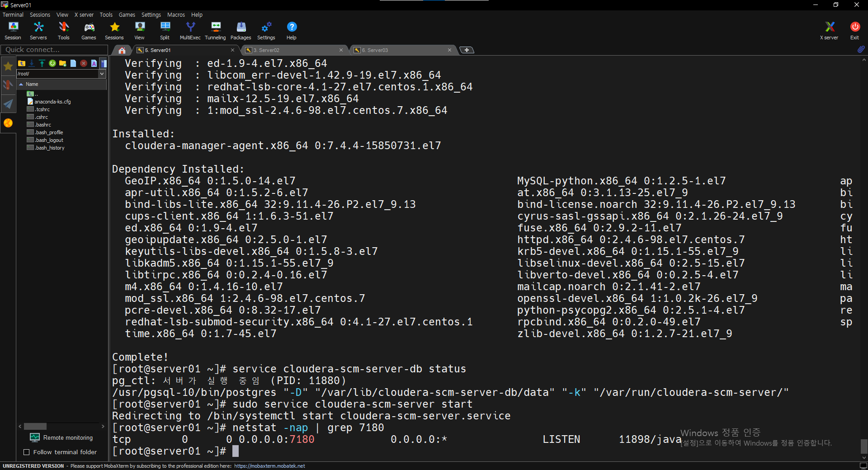The image size is (868, 470).
Task: Sort files by the Name column header
Action: click(62, 84)
